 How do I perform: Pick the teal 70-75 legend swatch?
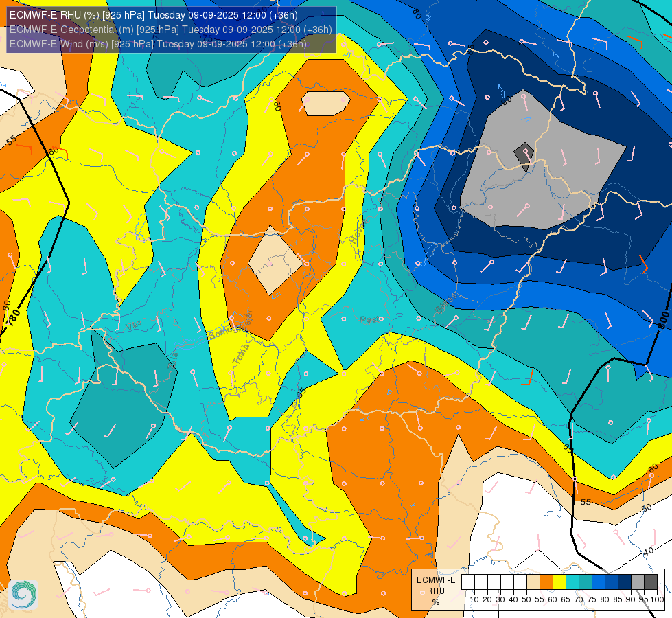586,582
